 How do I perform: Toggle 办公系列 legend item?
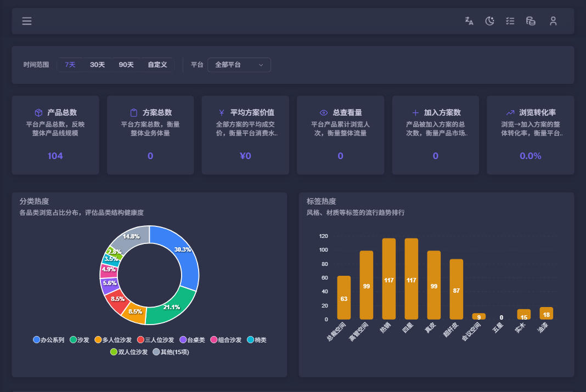click(49, 340)
